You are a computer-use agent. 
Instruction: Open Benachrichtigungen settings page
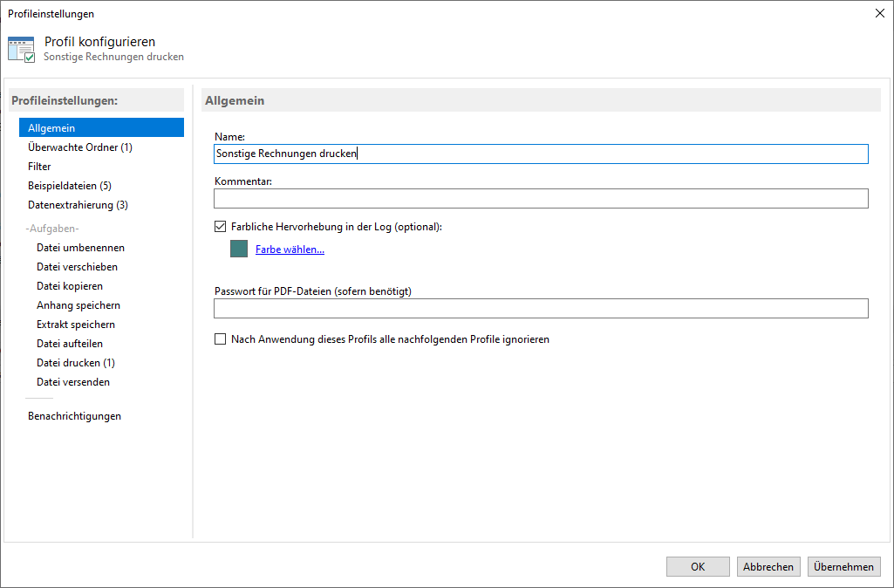point(74,416)
